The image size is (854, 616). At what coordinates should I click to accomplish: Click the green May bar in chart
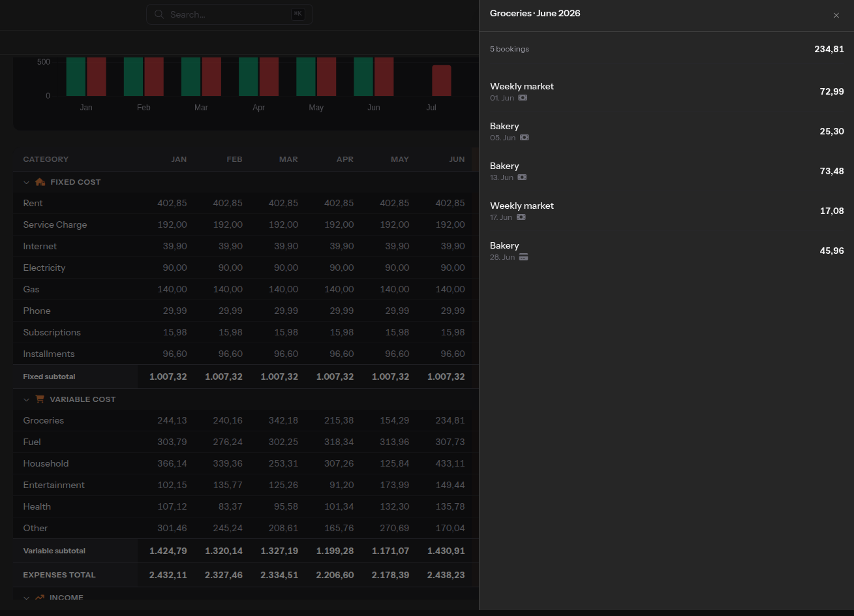click(x=306, y=76)
